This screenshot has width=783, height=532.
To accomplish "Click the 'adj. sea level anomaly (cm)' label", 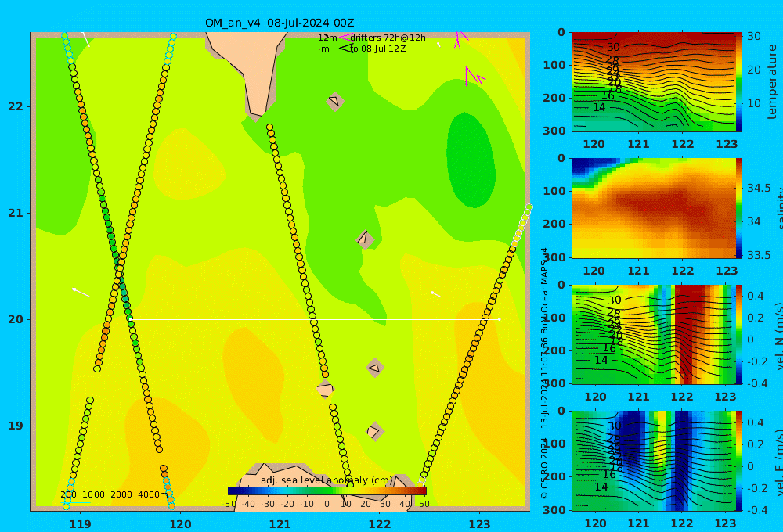I will pos(327,480).
